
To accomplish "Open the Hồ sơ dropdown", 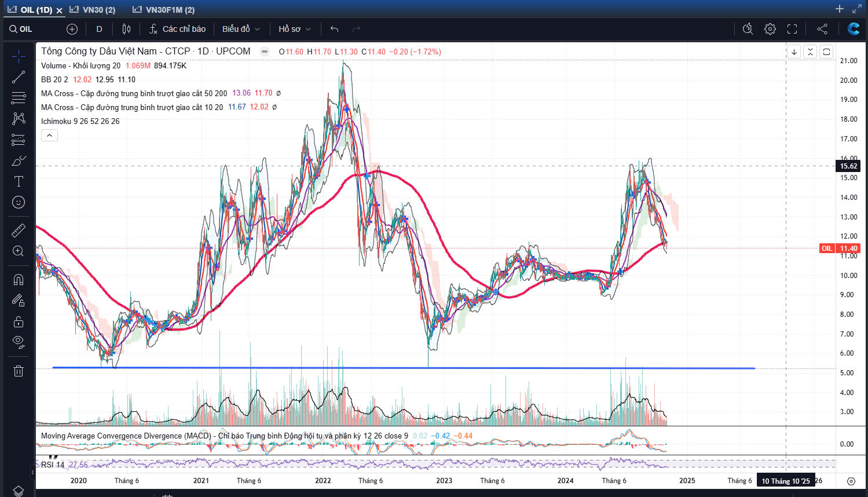I will pyautogui.click(x=294, y=29).
